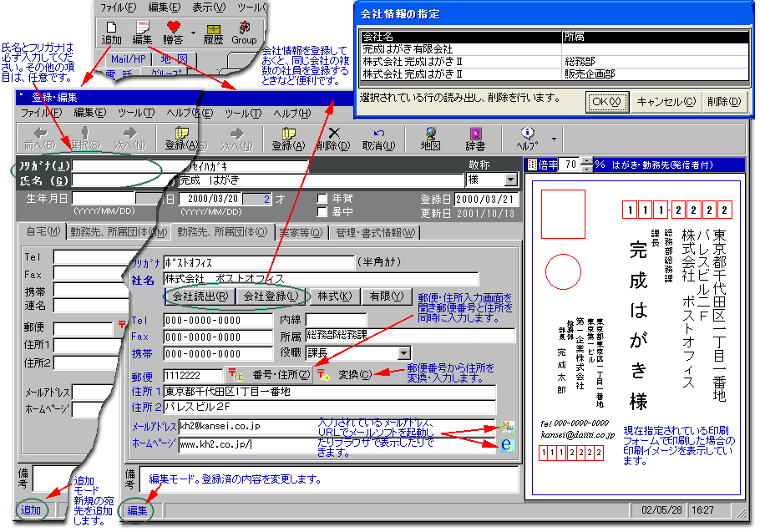Open 履歴 history icon
The width and height of the screenshot is (760, 532).
[x=213, y=33]
